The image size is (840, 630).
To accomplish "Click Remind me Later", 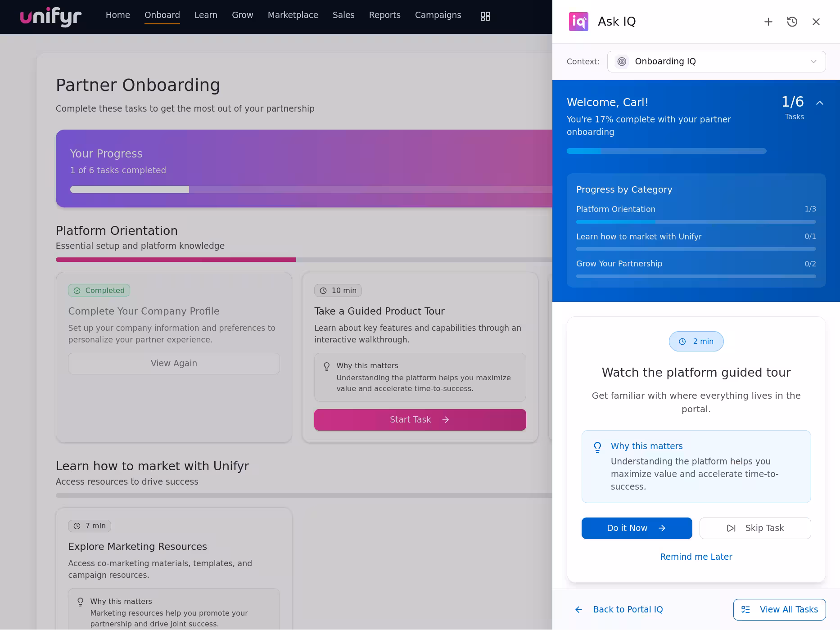I will tap(696, 557).
